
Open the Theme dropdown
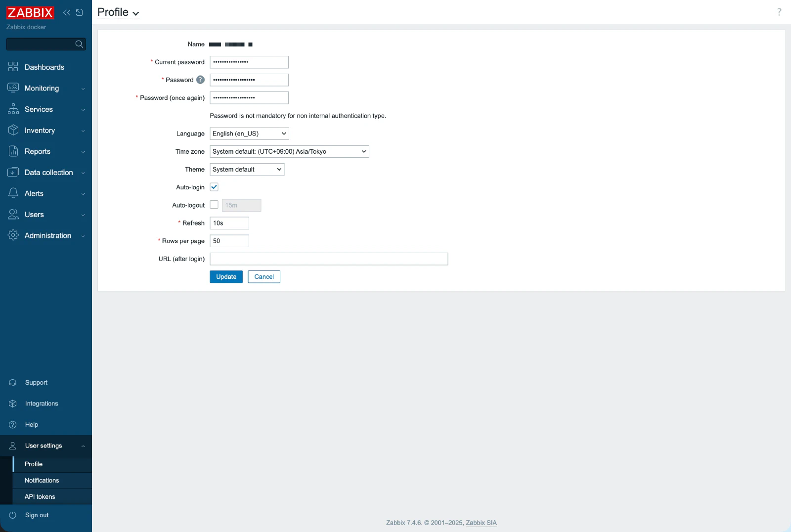click(x=247, y=169)
